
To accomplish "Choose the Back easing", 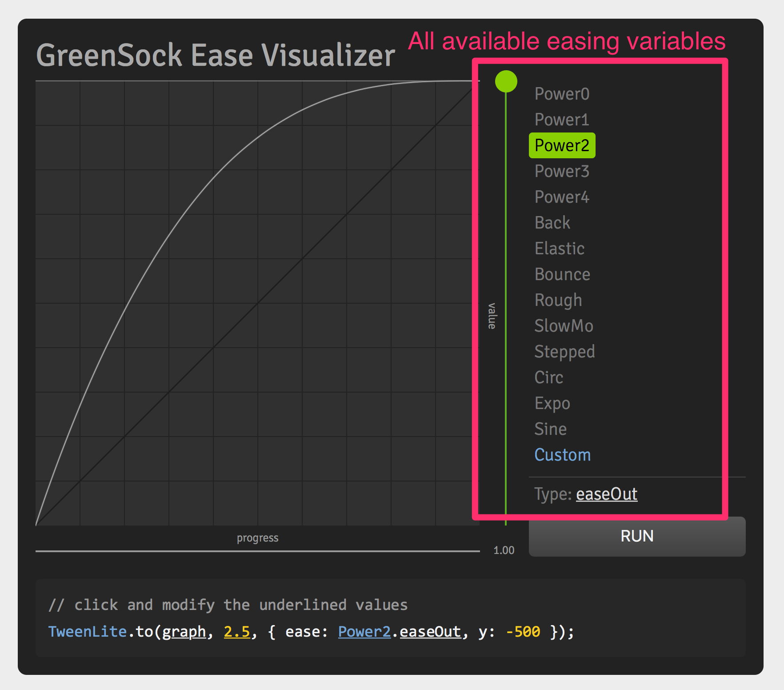I will (x=552, y=222).
